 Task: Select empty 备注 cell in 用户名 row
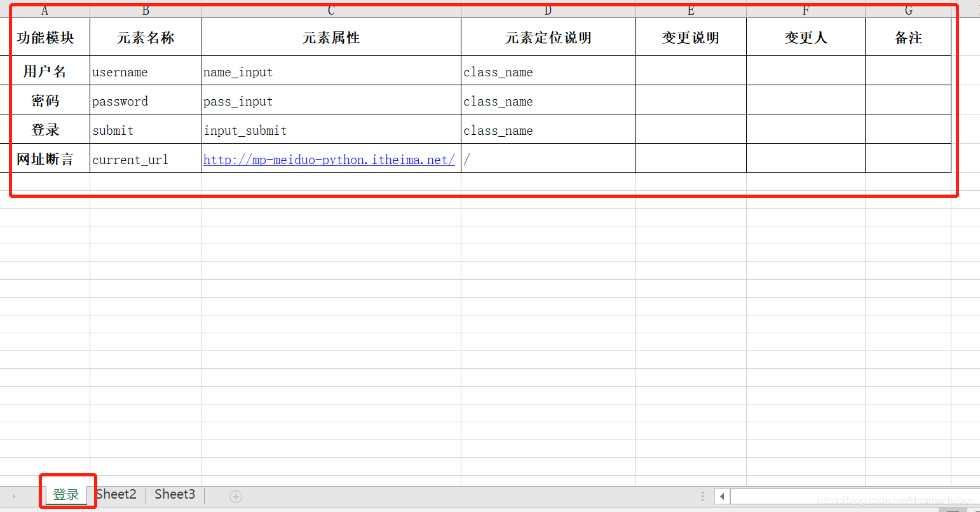point(908,71)
